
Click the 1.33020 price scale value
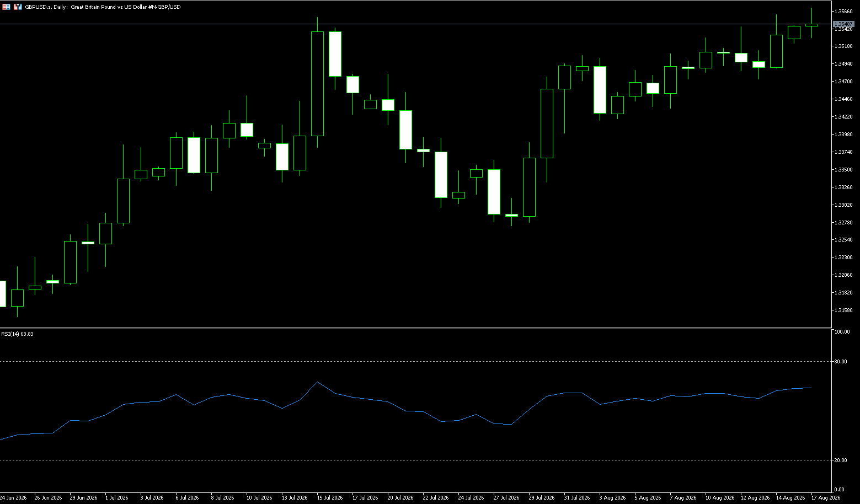(x=844, y=205)
